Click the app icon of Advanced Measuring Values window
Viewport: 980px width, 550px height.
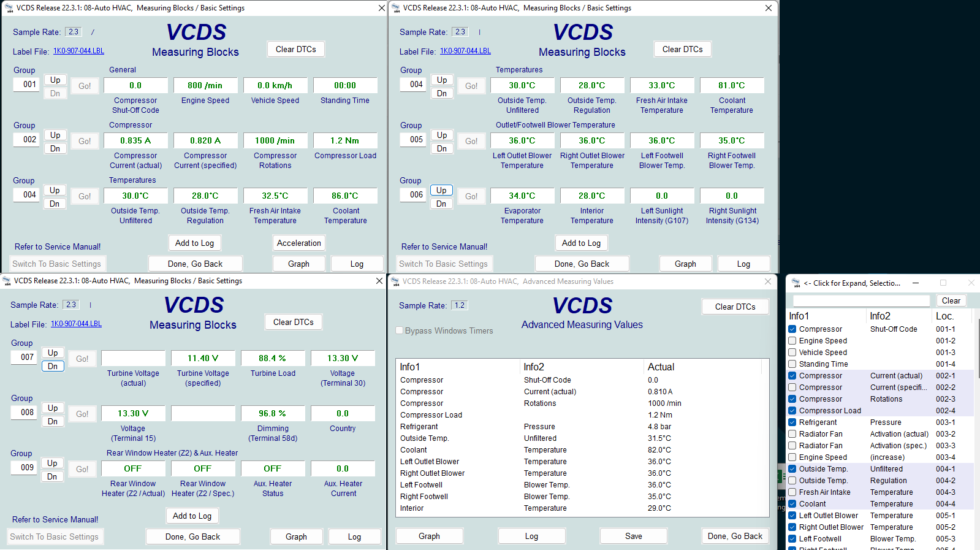click(x=395, y=281)
